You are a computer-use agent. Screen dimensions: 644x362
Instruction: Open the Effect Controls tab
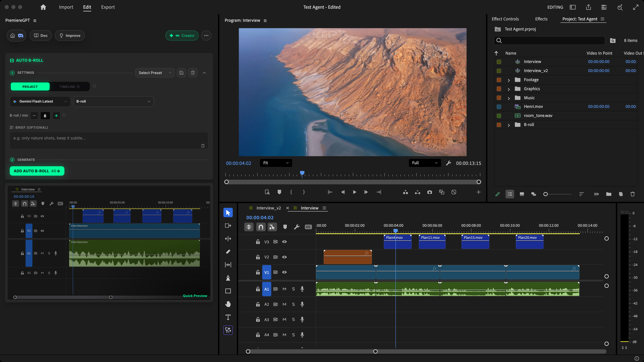[505, 19]
